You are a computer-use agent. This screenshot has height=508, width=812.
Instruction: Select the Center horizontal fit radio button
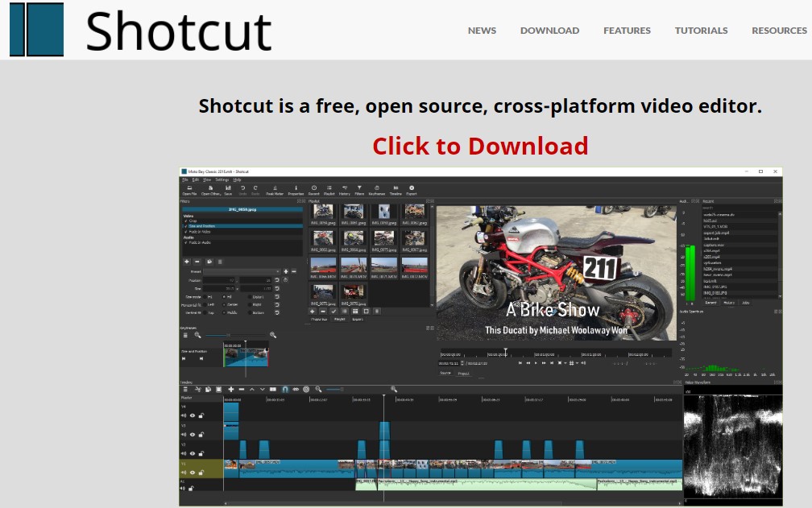coord(224,304)
